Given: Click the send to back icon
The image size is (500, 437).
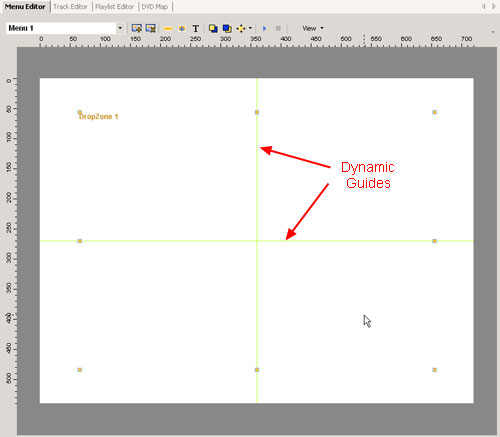Looking at the screenshot, I should pos(227,28).
